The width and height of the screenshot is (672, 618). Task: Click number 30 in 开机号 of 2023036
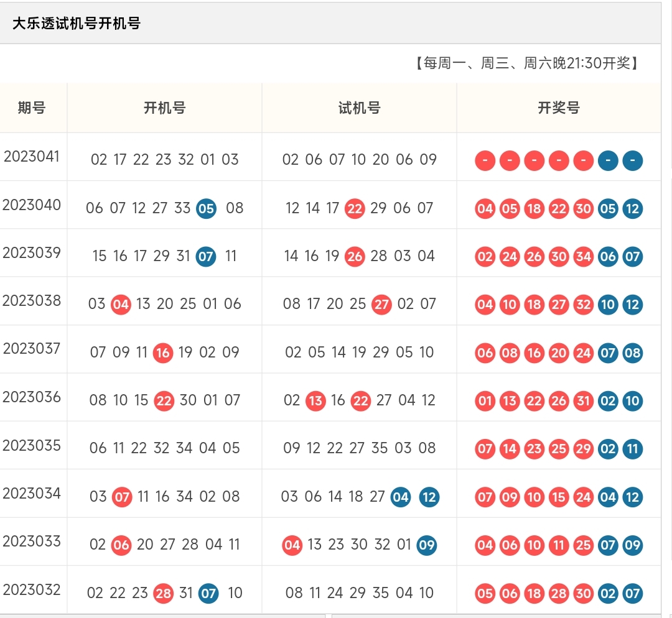pyautogui.click(x=188, y=400)
